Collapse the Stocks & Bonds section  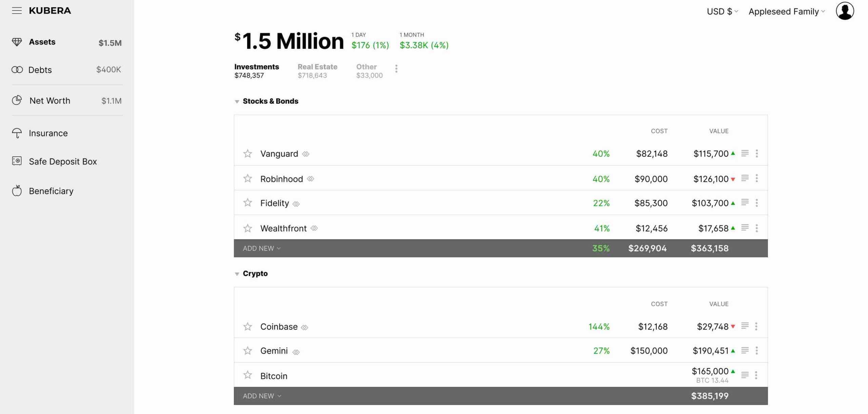[237, 101]
